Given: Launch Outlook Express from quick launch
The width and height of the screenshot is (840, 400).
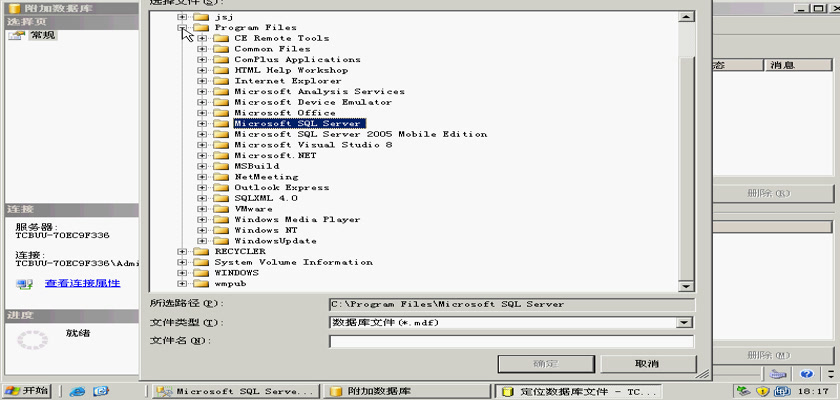Looking at the screenshot, I should tap(101, 391).
